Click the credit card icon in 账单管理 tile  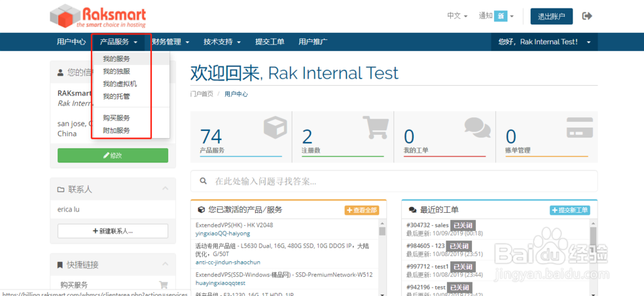click(x=579, y=128)
